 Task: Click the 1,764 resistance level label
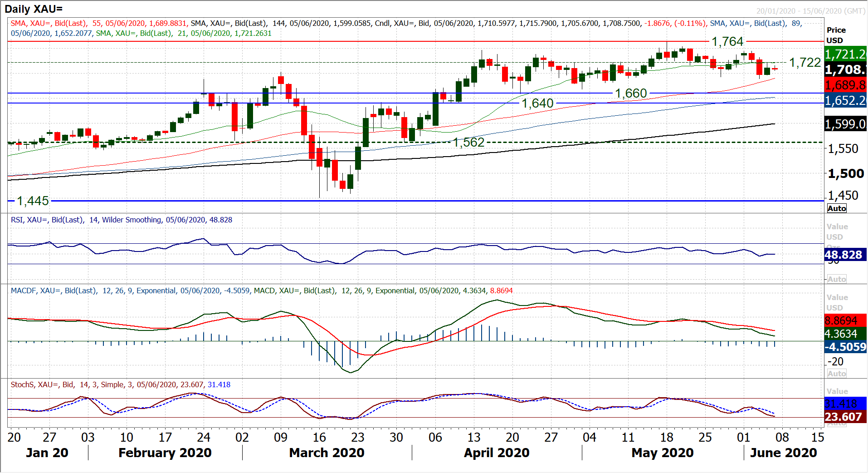(x=727, y=42)
